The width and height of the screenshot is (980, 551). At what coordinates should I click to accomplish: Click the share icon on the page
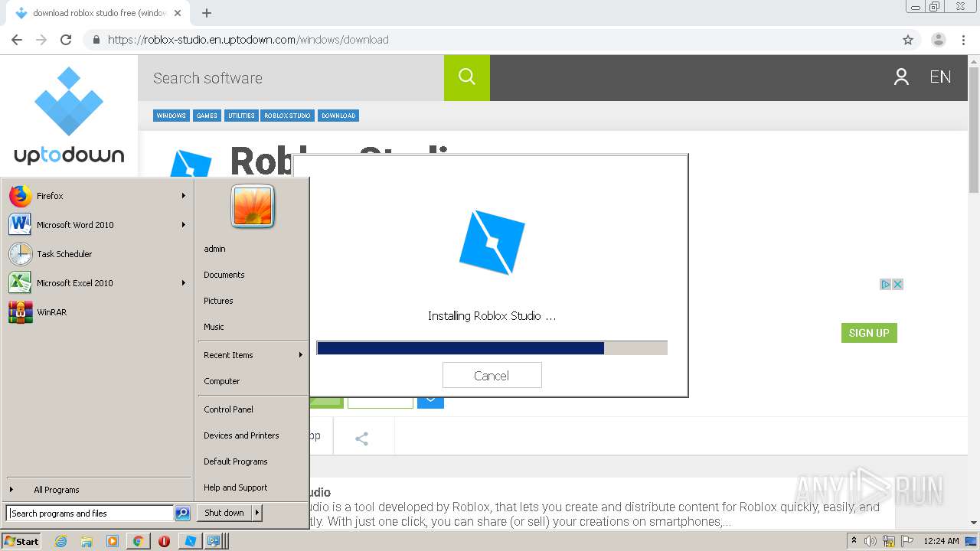point(362,439)
